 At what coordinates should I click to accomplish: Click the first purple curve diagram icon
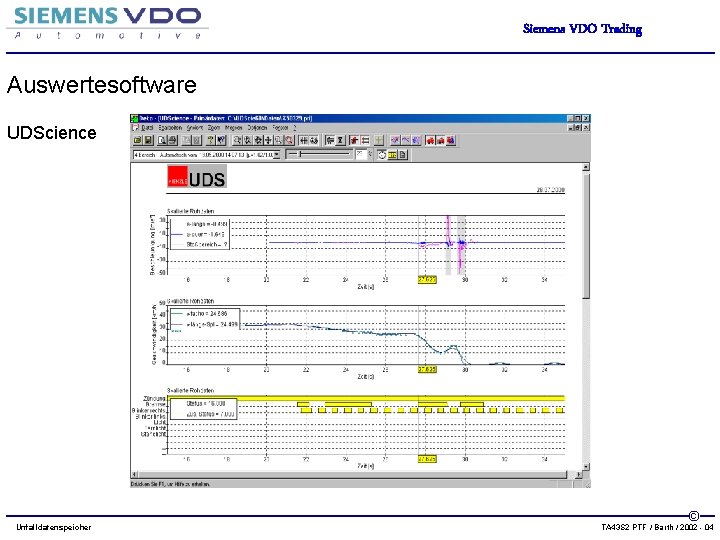(395, 140)
